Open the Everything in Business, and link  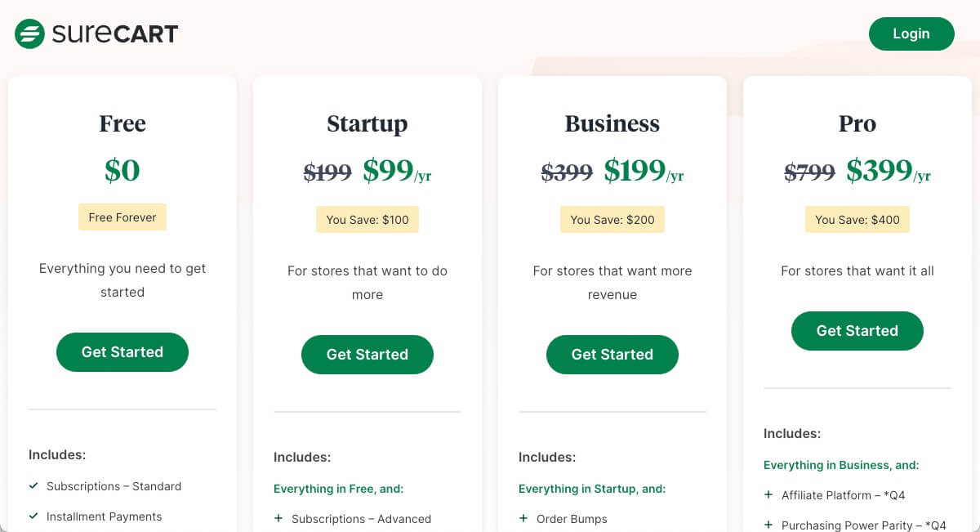[841, 465]
